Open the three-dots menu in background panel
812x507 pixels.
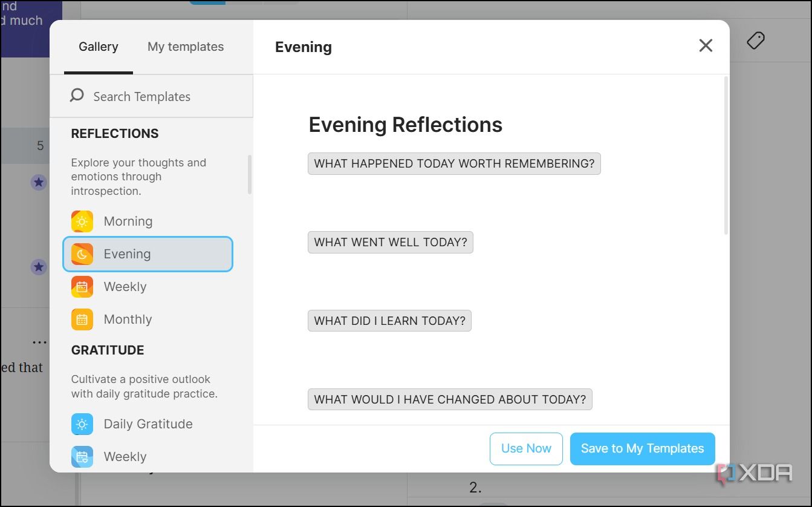tap(39, 343)
